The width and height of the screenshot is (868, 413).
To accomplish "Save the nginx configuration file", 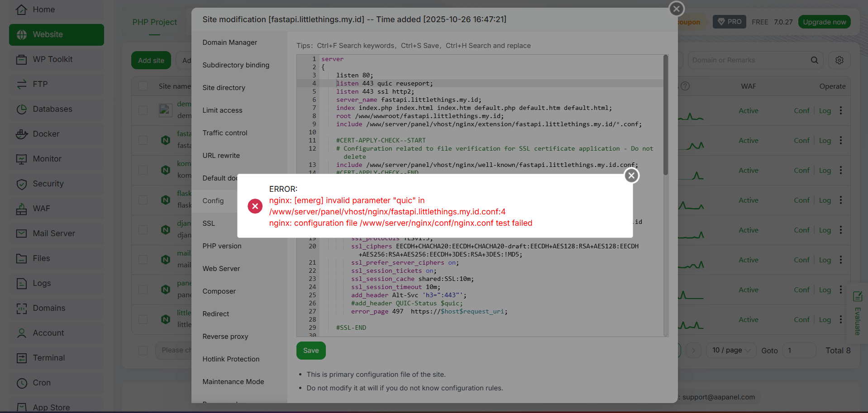I will 311,351.
